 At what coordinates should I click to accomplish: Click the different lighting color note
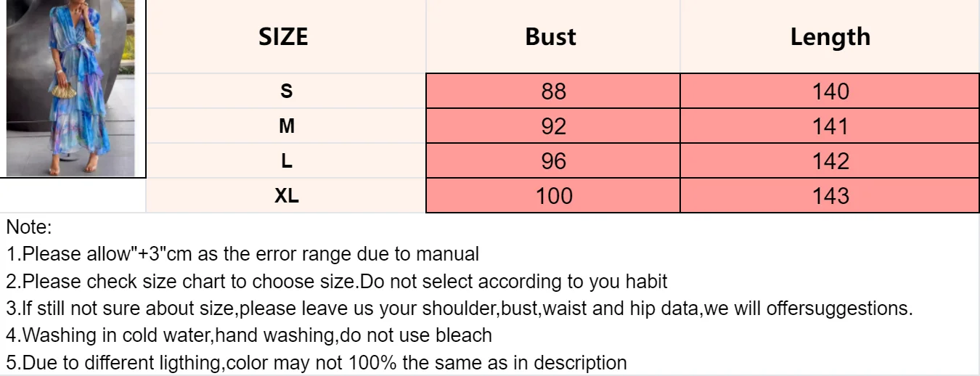[317, 362]
